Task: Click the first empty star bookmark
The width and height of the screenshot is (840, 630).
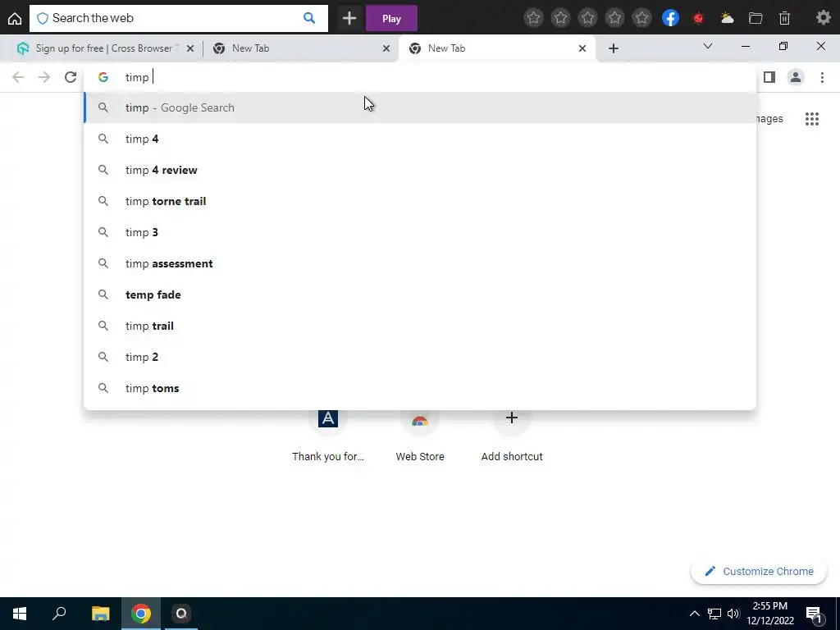Action: (533, 18)
